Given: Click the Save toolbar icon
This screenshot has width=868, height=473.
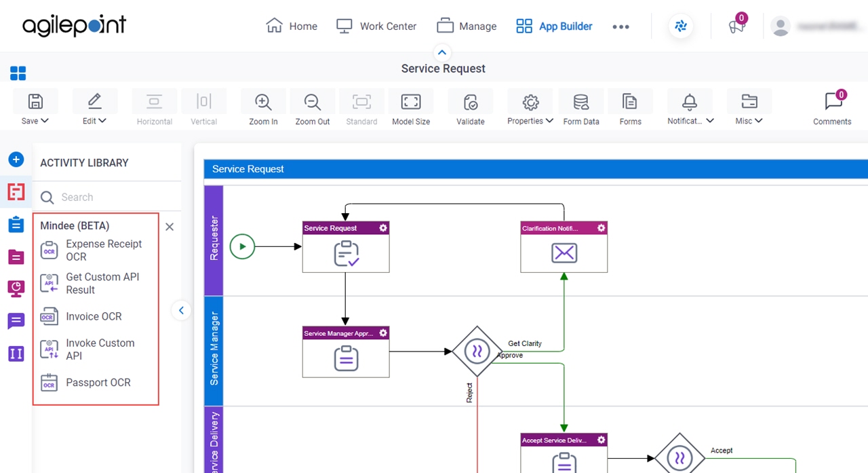Looking at the screenshot, I should pyautogui.click(x=35, y=102).
